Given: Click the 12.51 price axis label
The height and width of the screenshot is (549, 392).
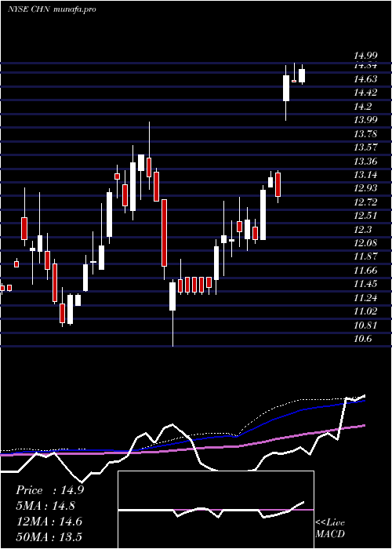Looking at the screenshot, I should [x=365, y=216].
